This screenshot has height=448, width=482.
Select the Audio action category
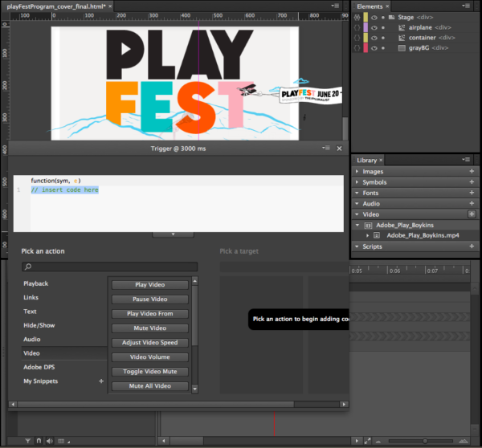click(31, 340)
